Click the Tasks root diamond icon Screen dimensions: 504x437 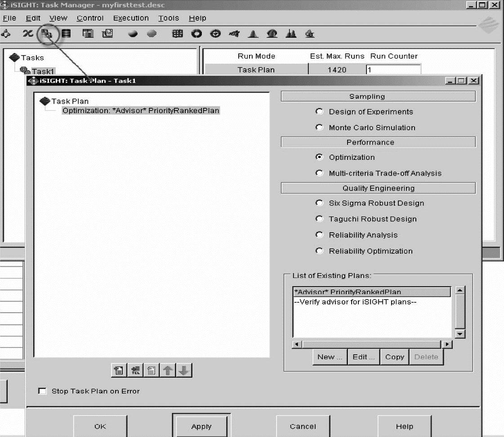(x=14, y=57)
